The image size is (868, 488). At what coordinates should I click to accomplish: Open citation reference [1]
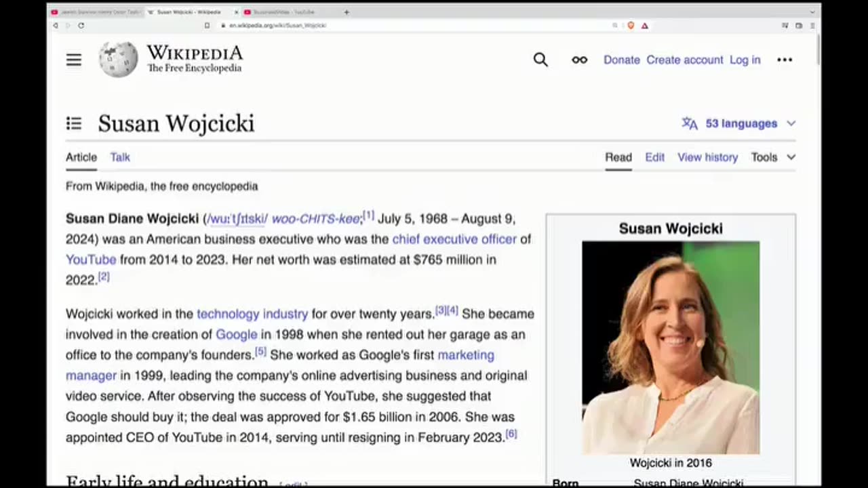pyautogui.click(x=368, y=215)
